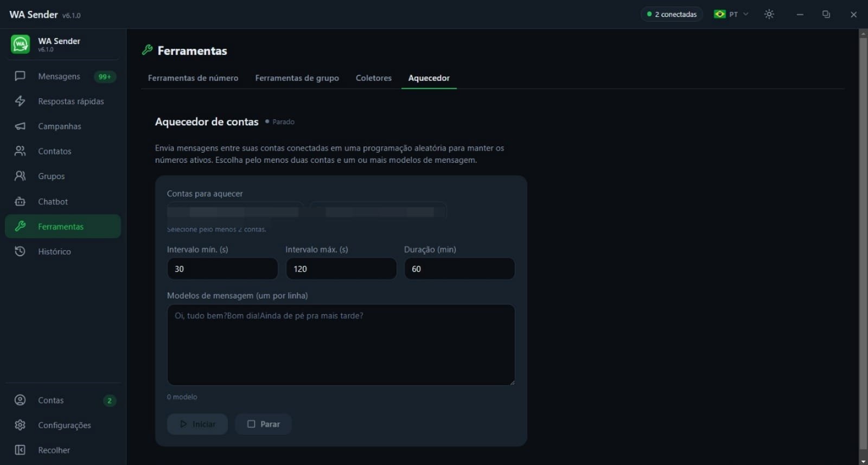Open the Ferramentas de grupo tab
The image size is (868, 465).
tap(297, 78)
